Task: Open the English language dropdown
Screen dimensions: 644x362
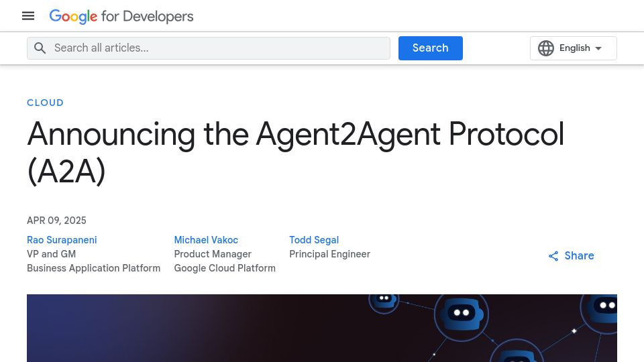Action: pyautogui.click(x=574, y=48)
